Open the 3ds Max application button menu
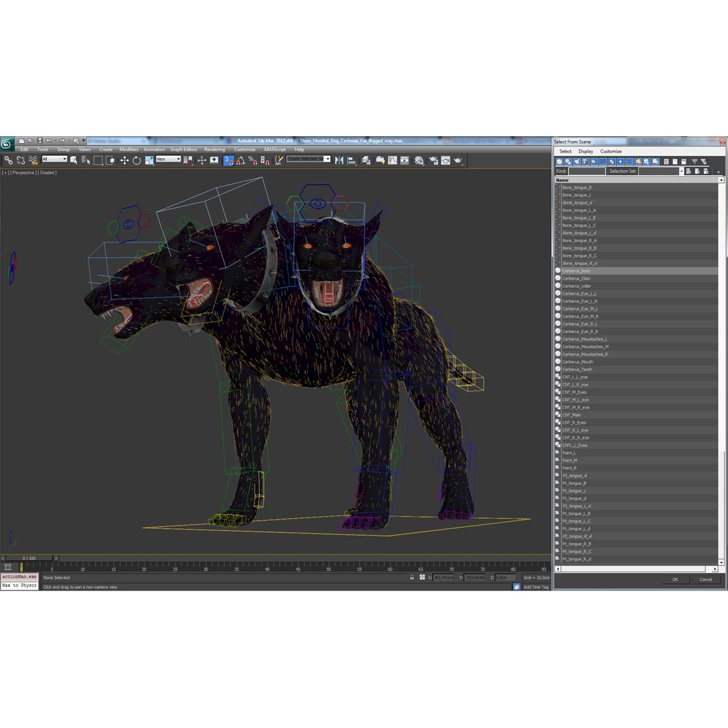Image resolution: width=728 pixels, height=728 pixels. click(x=7, y=144)
